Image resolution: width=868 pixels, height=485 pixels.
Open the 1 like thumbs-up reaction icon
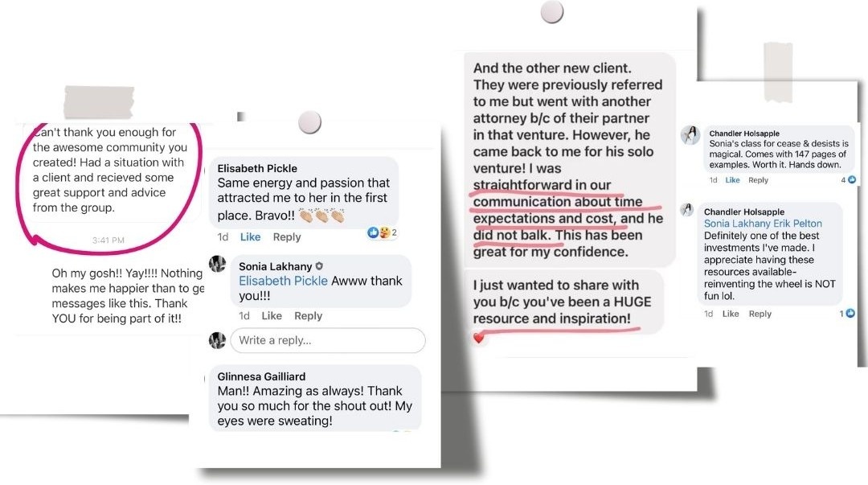click(850, 314)
